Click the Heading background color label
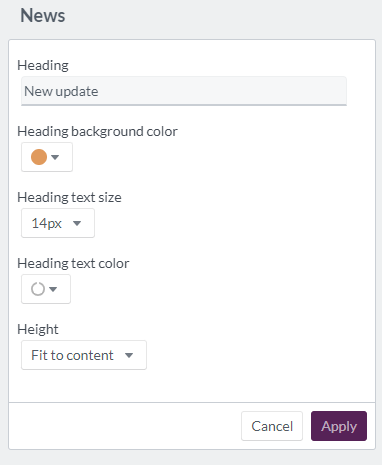 point(97,131)
